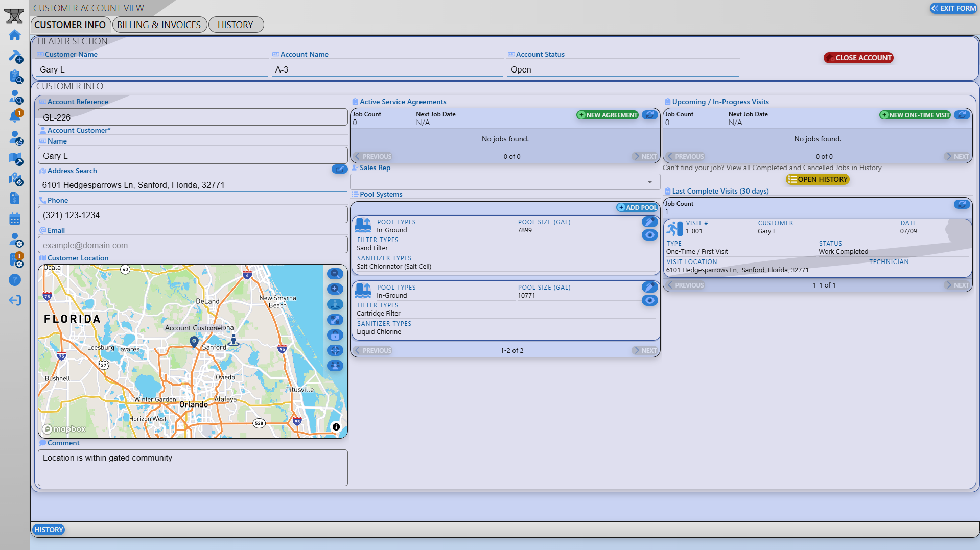Viewport: 980px width, 550px height.
Task: Click the Open History button
Action: click(818, 179)
